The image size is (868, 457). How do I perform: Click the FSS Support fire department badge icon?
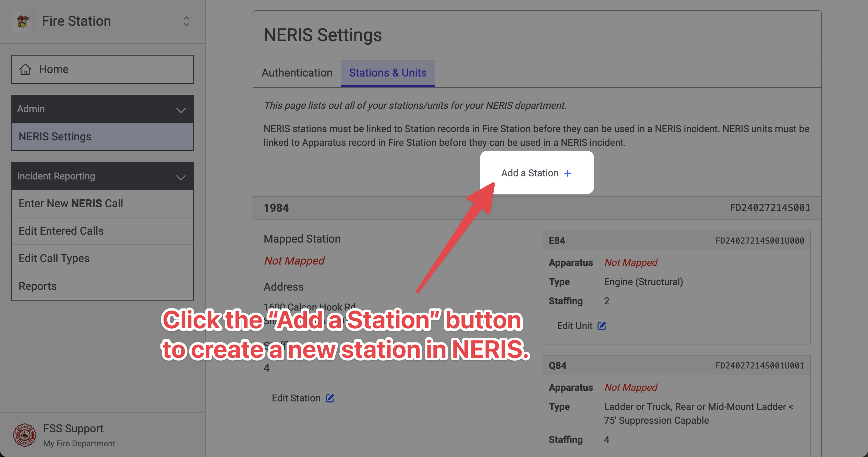24,435
